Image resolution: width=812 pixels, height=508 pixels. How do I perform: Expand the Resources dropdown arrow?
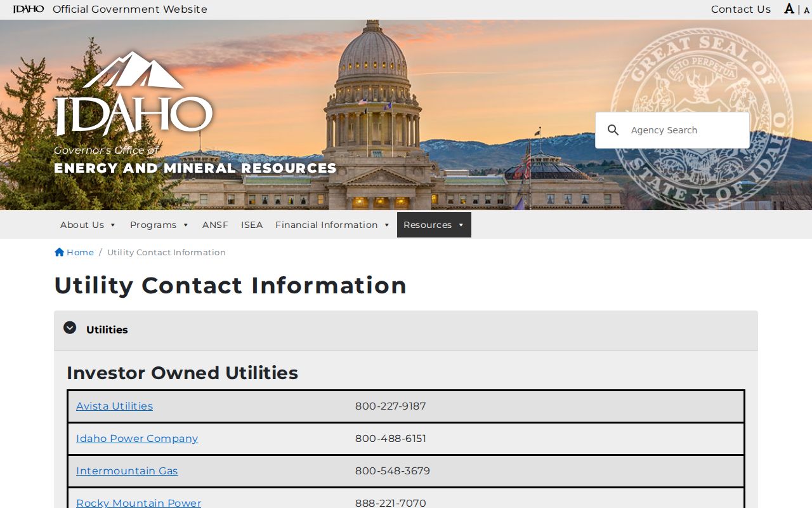pos(461,225)
